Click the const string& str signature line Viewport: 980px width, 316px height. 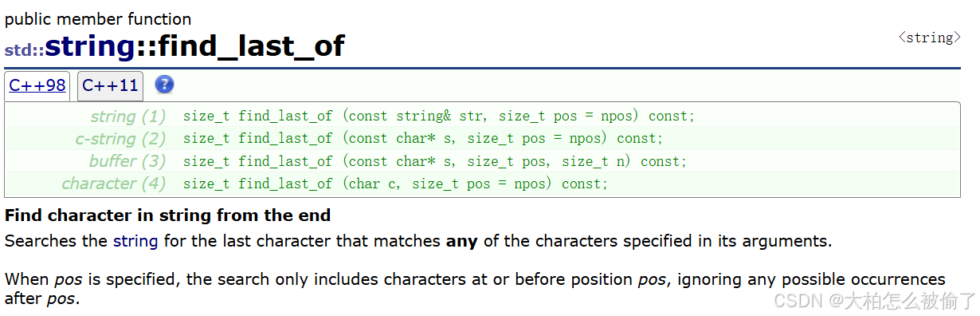[x=439, y=116]
